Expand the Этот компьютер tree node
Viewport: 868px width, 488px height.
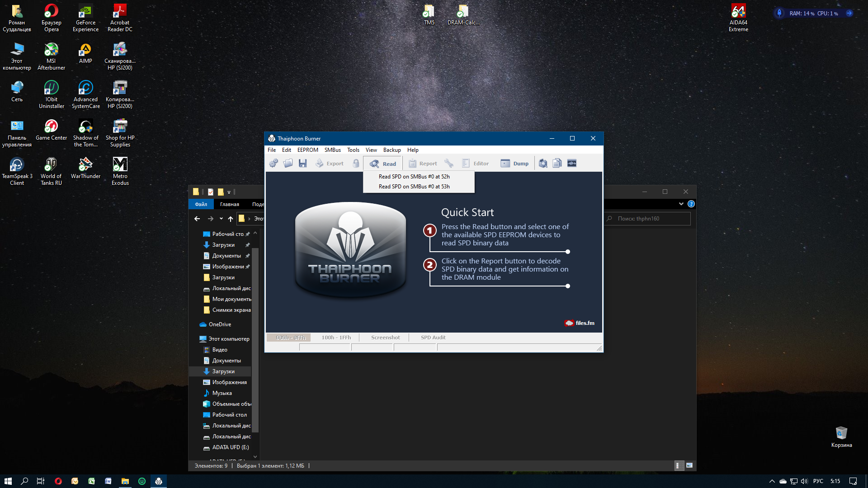[x=194, y=339]
